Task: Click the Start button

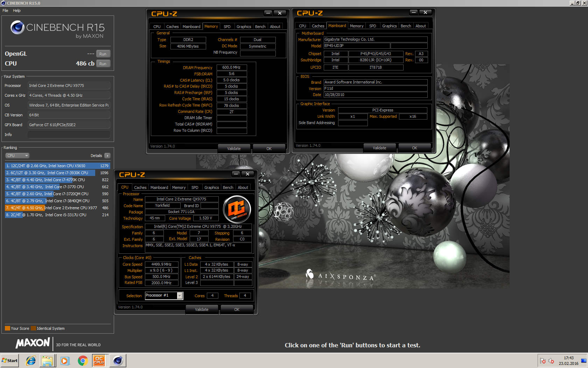Action: pos(10,361)
